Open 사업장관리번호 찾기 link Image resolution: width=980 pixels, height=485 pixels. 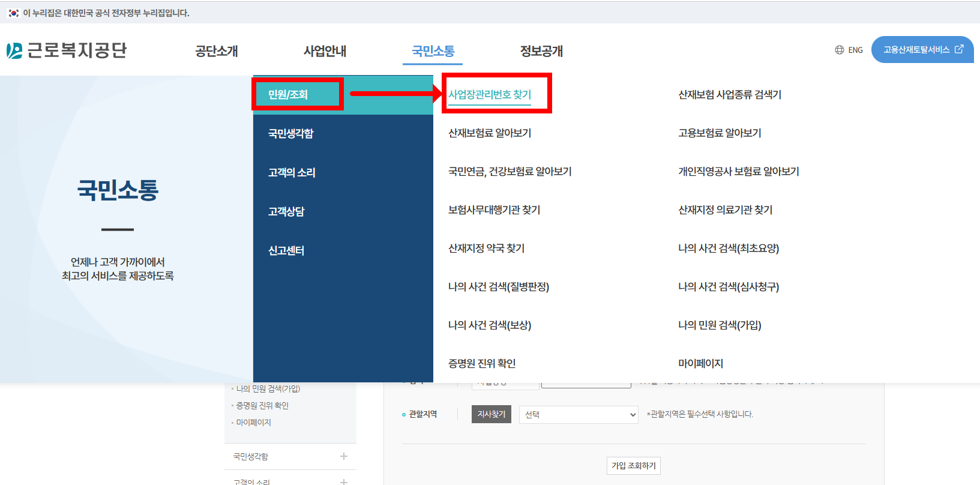tap(490, 94)
